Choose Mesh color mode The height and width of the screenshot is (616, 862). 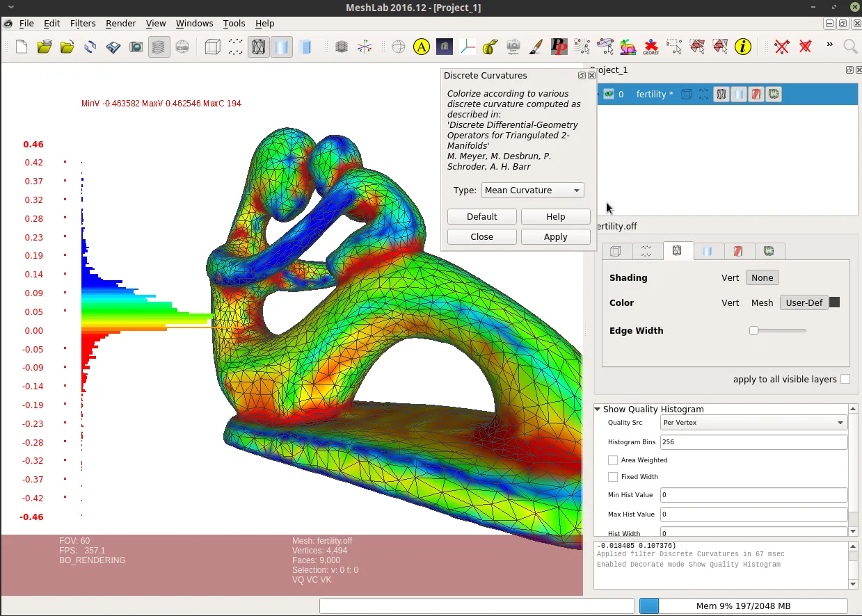(x=763, y=303)
